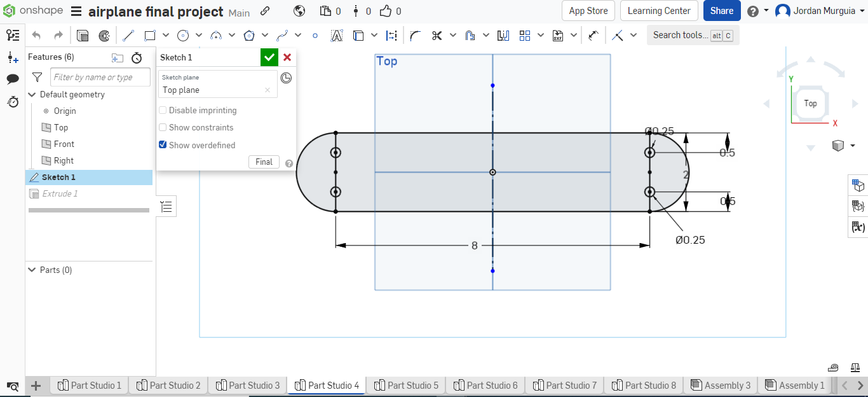Expand the circle tool dropdown arrow
The height and width of the screenshot is (397, 868).
pos(199,35)
